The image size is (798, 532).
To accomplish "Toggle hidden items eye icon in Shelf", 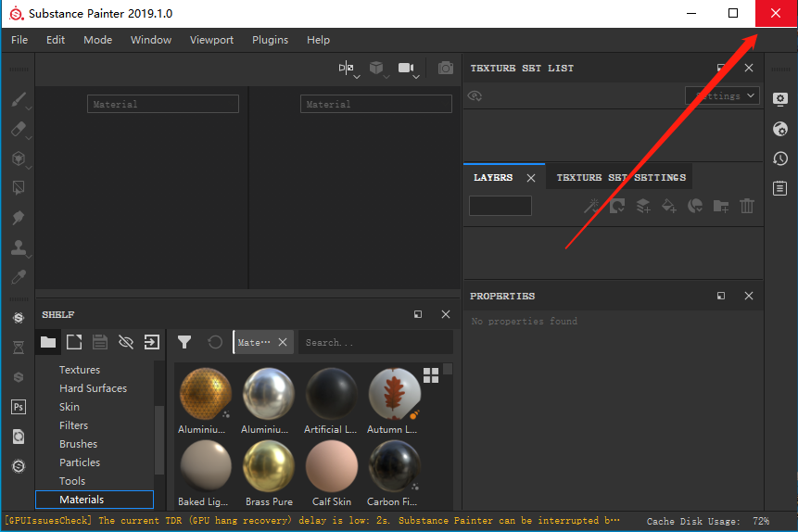I will [126, 342].
